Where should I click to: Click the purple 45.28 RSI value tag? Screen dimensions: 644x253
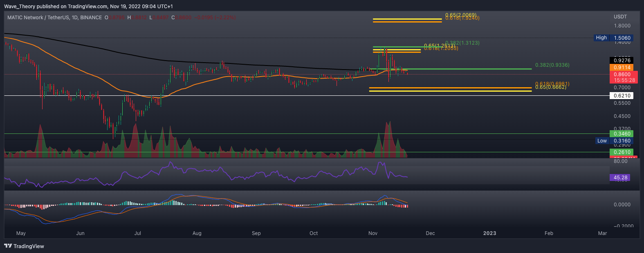[x=620, y=178]
